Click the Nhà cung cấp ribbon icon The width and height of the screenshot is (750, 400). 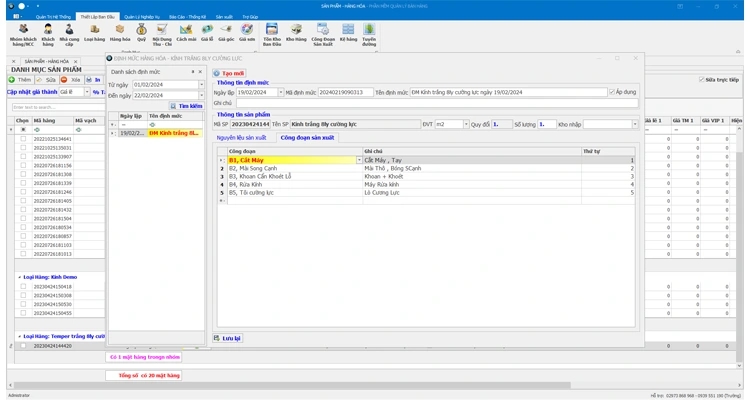tap(69, 32)
